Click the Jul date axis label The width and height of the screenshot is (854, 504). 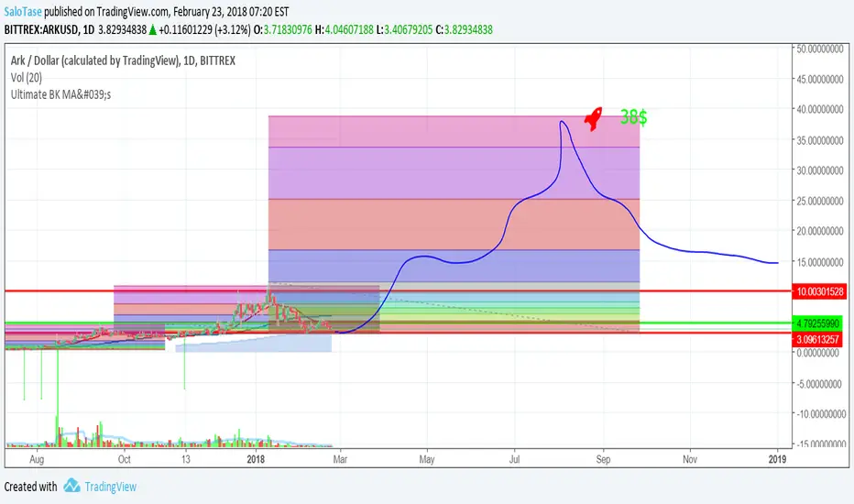tap(515, 459)
